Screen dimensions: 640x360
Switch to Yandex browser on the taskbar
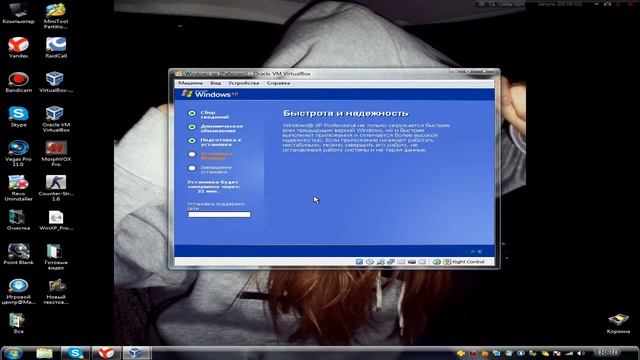[x=106, y=353]
